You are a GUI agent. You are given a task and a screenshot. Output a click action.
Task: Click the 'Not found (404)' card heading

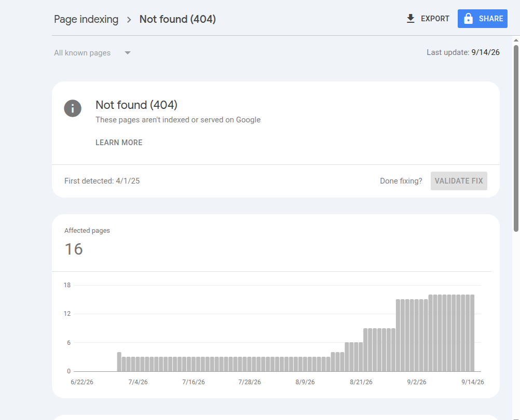tap(136, 105)
